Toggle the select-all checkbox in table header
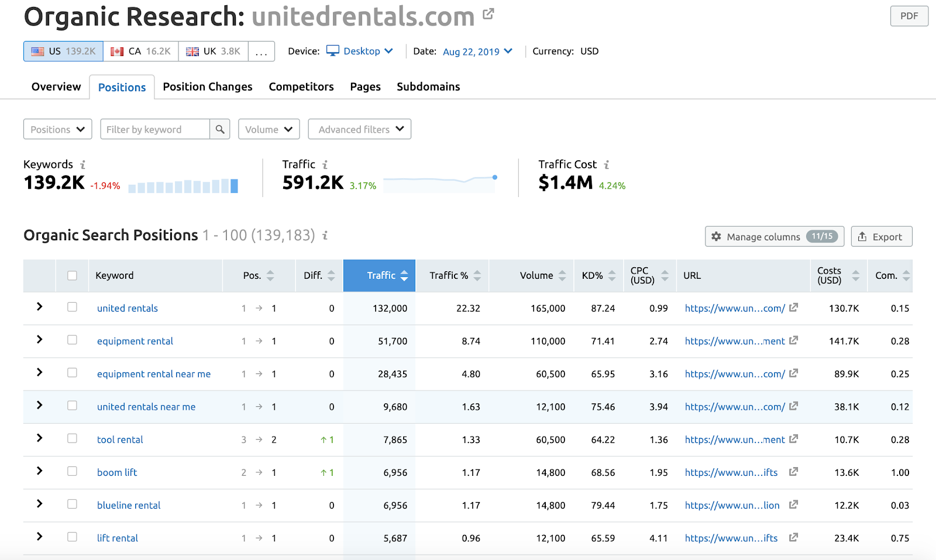The width and height of the screenshot is (936, 560). [x=72, y=275]
